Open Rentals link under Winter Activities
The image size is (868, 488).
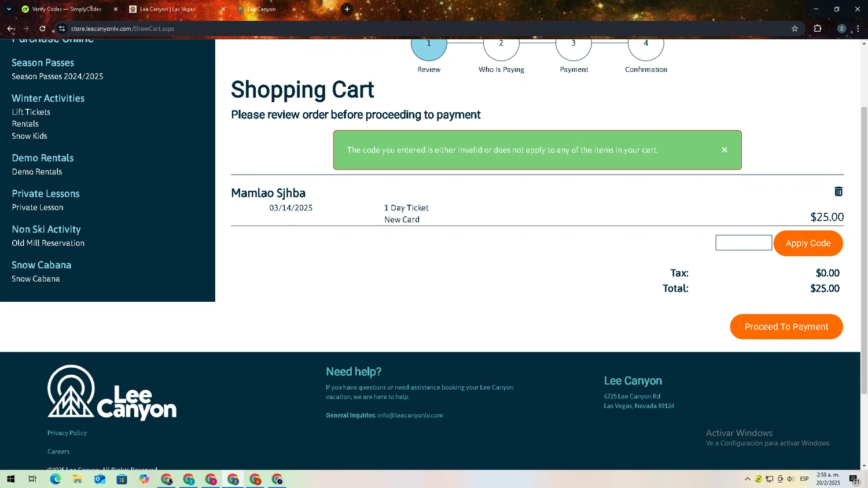[25, 124]
